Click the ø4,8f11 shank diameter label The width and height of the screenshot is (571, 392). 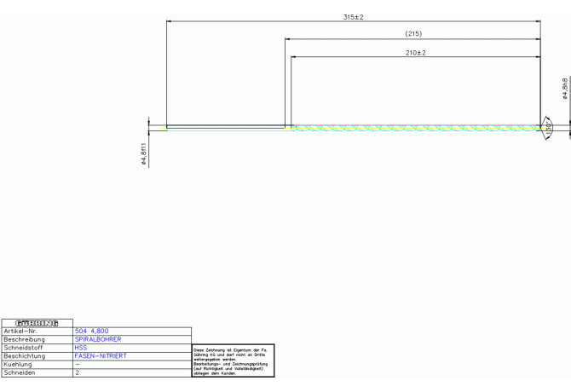click(x=144, y=154)
